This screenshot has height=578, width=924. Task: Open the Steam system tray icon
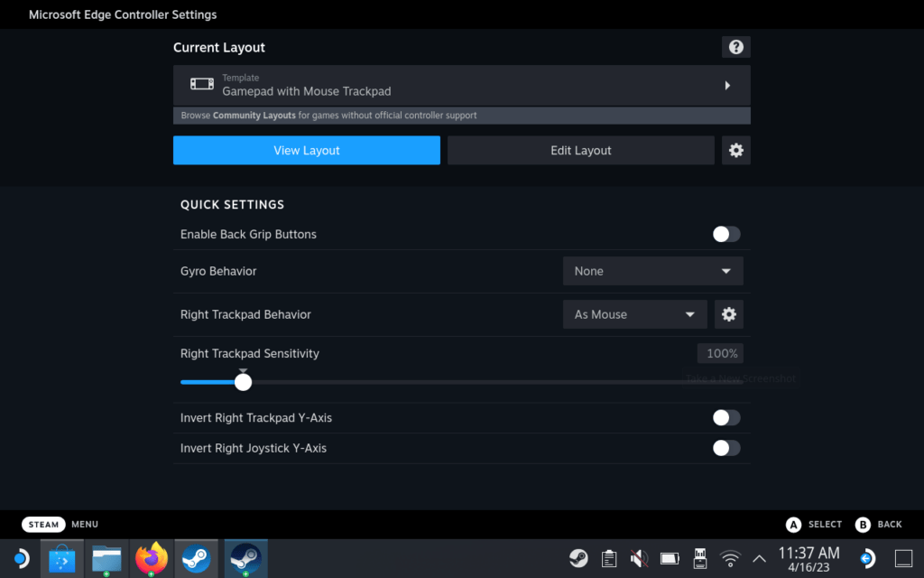580,558
